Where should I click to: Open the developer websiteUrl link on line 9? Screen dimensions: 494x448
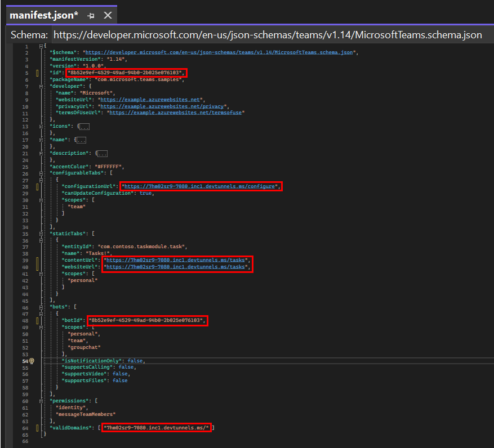coord(150,100)
